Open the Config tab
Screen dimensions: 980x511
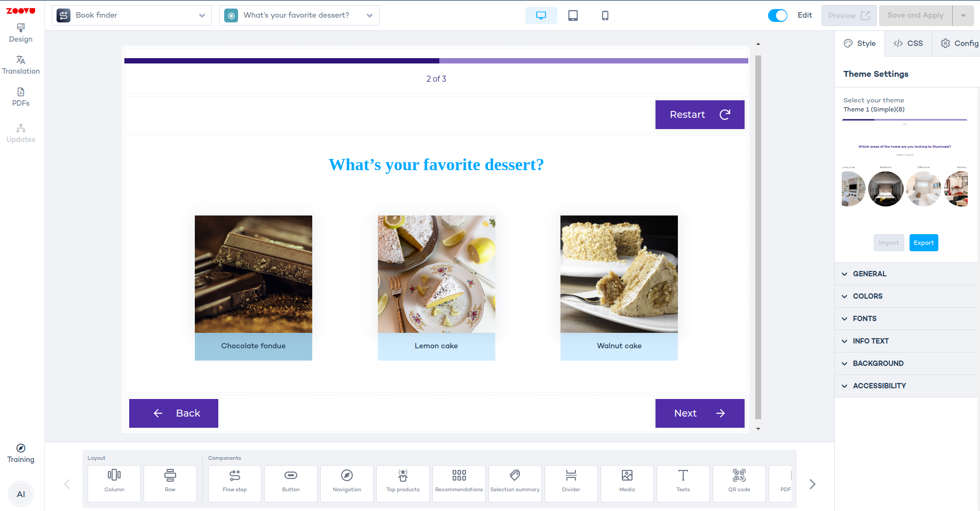click(x=963, y=43)
